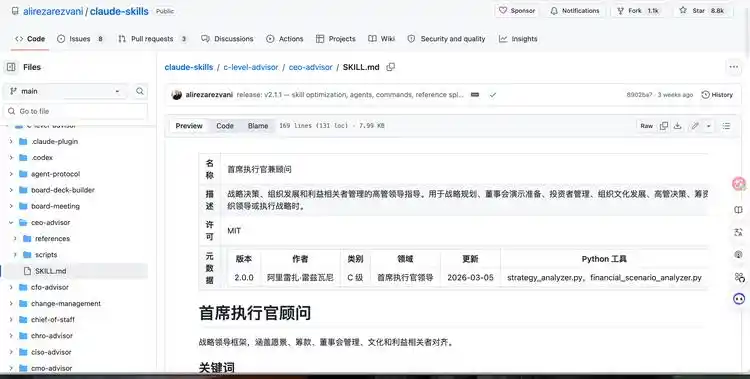750x379 pixels.
Task: Copy the file path icon
Action: pyautogui.click(x=391, y=67)
